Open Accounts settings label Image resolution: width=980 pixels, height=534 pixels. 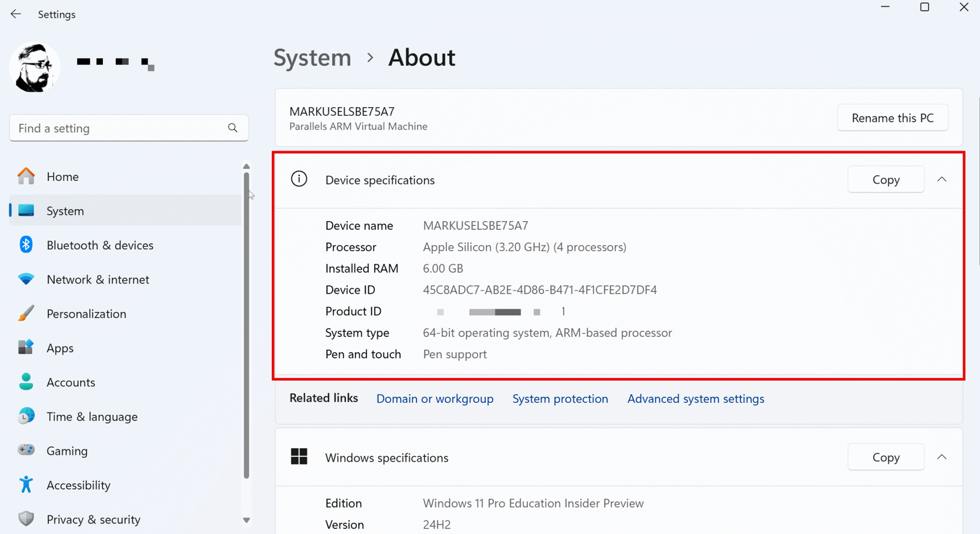point(71,382)
